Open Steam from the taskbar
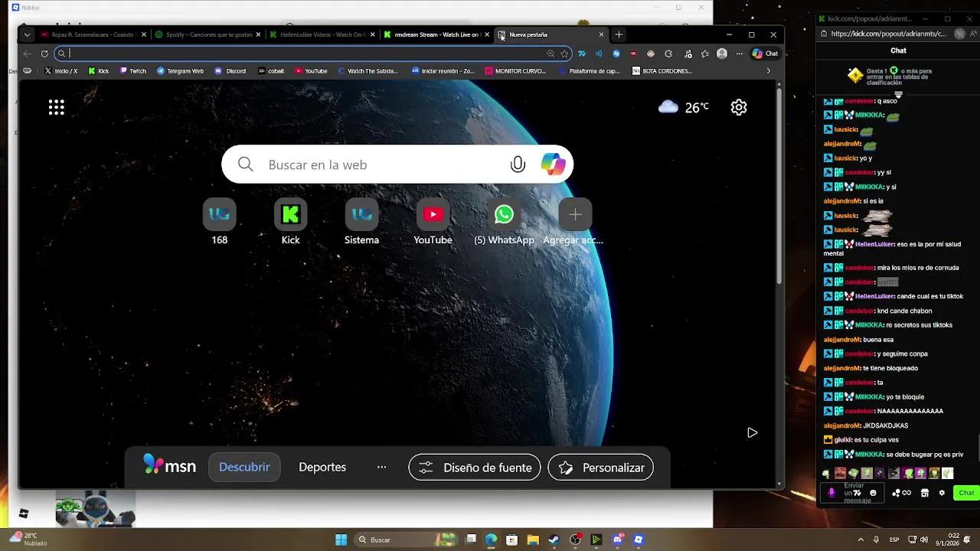Viewport: 980px width, 551px height. coord(554,540)
